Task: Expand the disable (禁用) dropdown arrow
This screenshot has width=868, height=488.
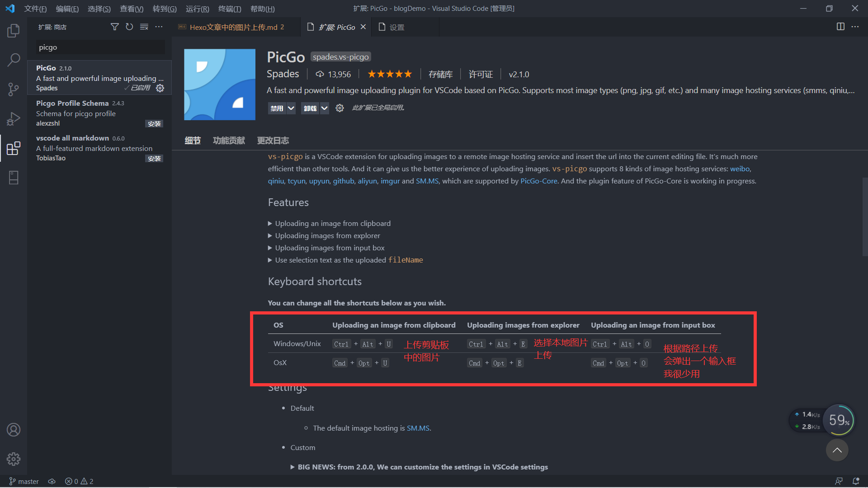Action: 291,108
